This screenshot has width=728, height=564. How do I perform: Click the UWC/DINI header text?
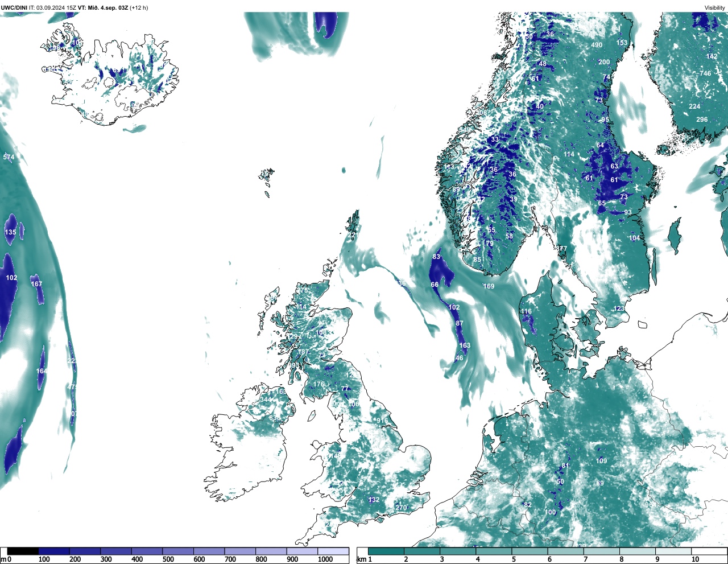[x=14, y=8]
